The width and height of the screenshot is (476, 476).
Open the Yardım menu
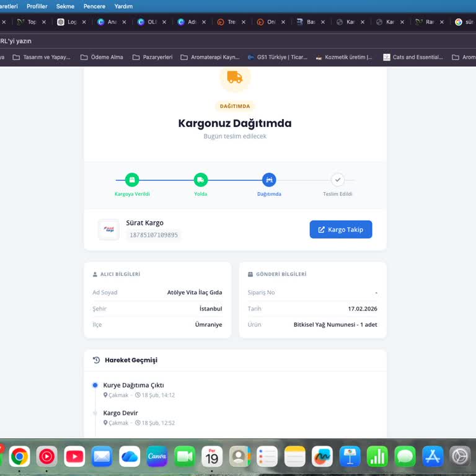(x=123, y=6)
